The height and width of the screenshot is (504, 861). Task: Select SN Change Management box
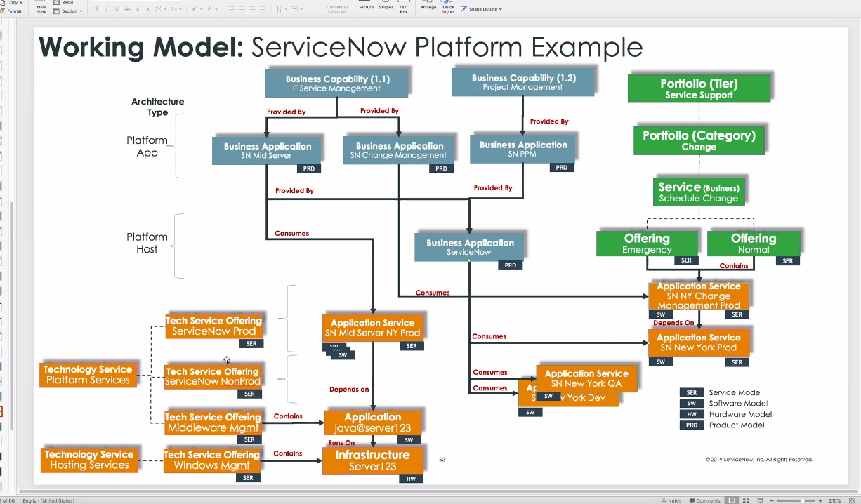pyautogui.click(x=399, y=150)
